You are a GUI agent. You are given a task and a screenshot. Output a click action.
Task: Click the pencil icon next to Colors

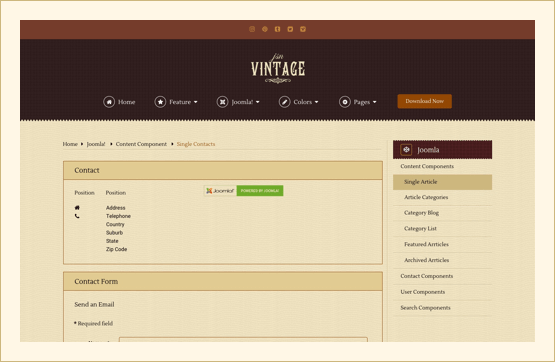284,102
